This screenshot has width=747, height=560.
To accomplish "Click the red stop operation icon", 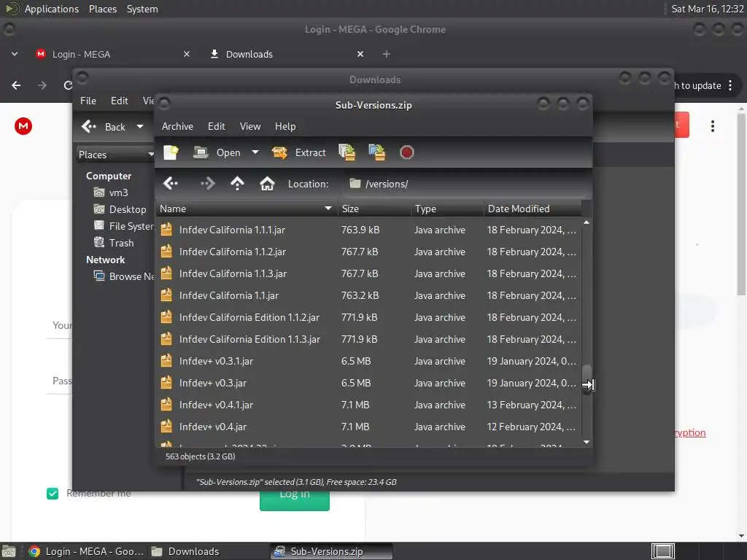I will [x=406, y=152].
